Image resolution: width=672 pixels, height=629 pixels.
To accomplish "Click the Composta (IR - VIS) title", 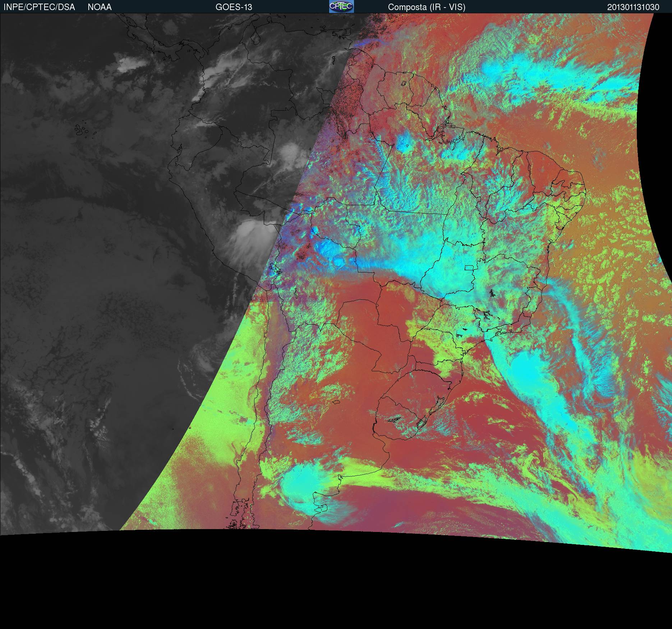I will (427, 7).
